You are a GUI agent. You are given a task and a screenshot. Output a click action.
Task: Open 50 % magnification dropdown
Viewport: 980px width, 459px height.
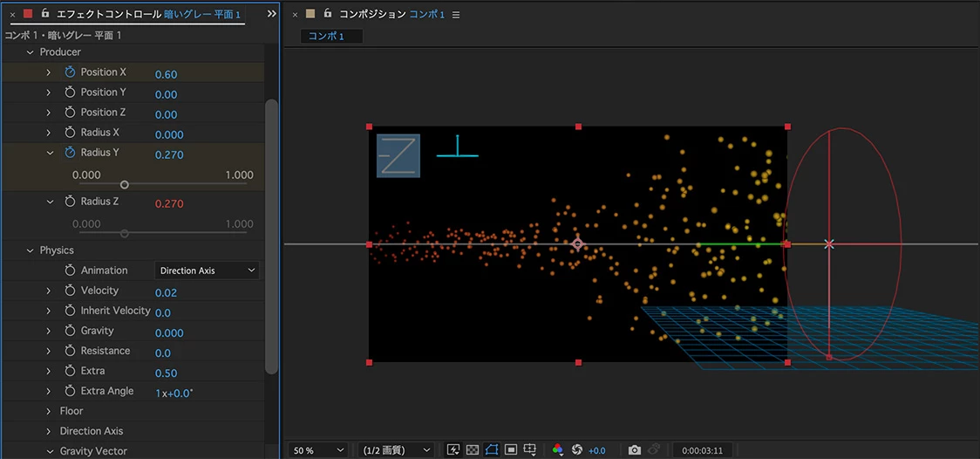[319, 450]
